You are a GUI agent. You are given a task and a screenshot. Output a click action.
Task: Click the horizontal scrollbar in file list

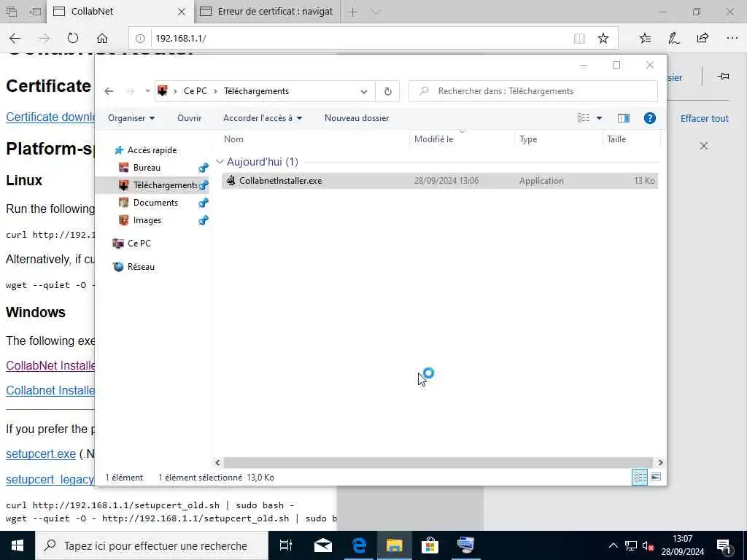click(438, 462)
